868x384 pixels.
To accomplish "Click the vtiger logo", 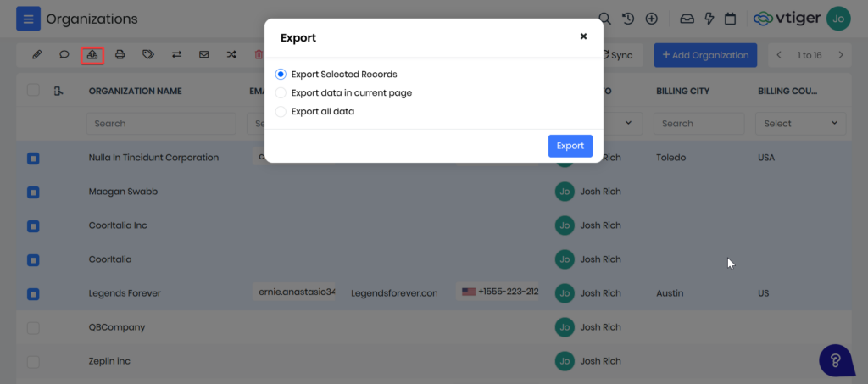I will coord(787,19).
